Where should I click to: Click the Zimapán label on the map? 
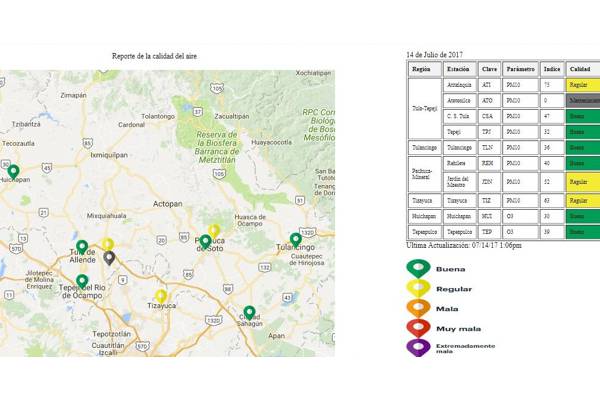point(73,95)
